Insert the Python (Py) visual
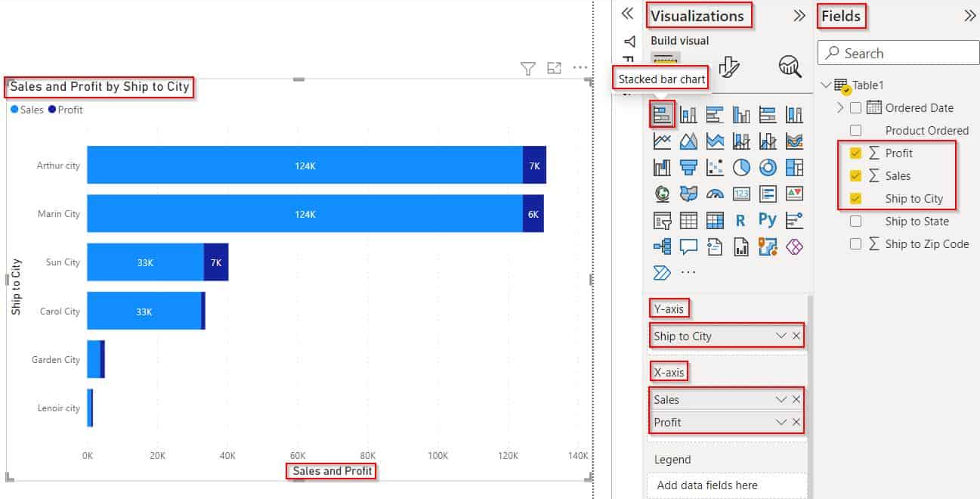The width and height of the screenshot is (980, 499). [x=768, y=220]
